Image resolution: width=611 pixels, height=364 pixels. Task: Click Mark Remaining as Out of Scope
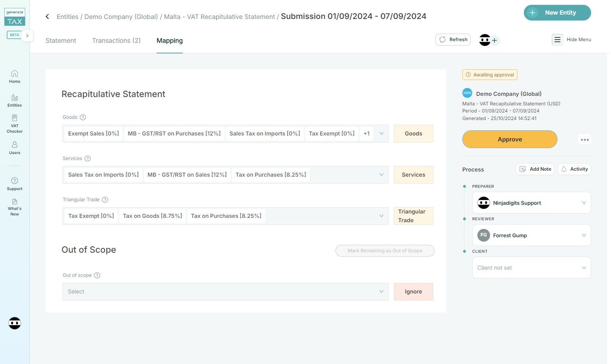pyautogui.click(x=385, y=251)
